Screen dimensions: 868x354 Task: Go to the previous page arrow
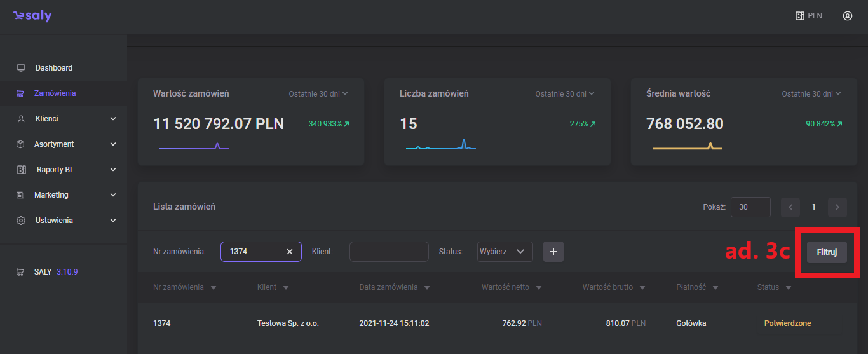pyautogui.click(x=790, y=207)
